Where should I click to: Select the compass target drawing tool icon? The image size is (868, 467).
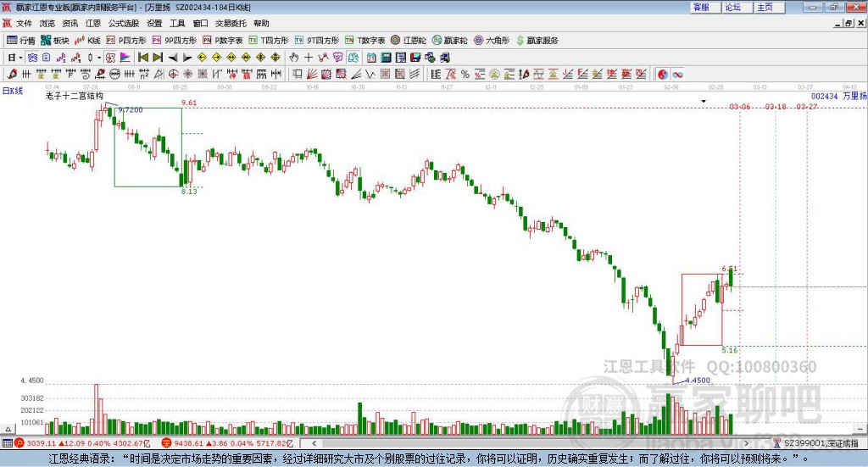(173, 74)
